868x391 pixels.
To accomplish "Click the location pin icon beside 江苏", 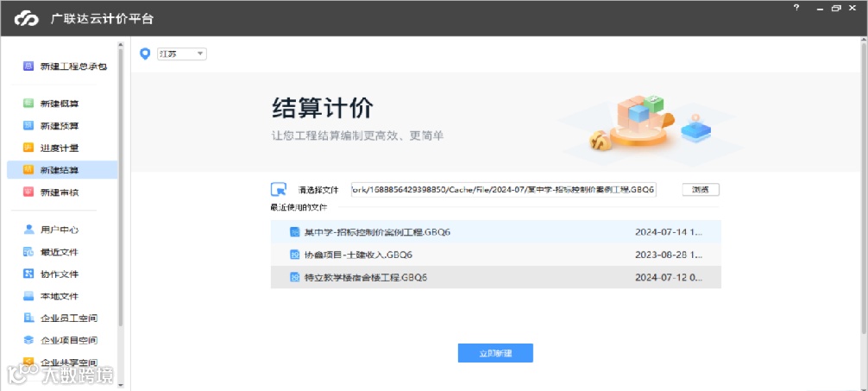I will 145,54.
